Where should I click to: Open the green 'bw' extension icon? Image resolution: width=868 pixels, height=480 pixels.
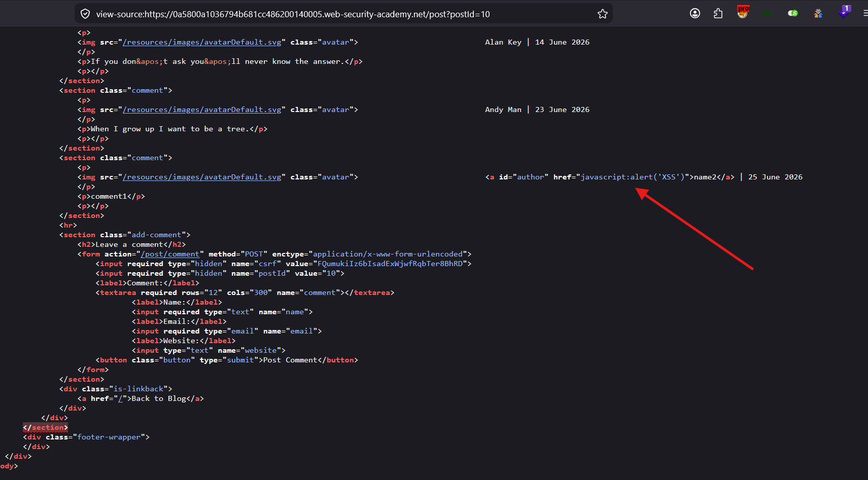click(768, 14)
